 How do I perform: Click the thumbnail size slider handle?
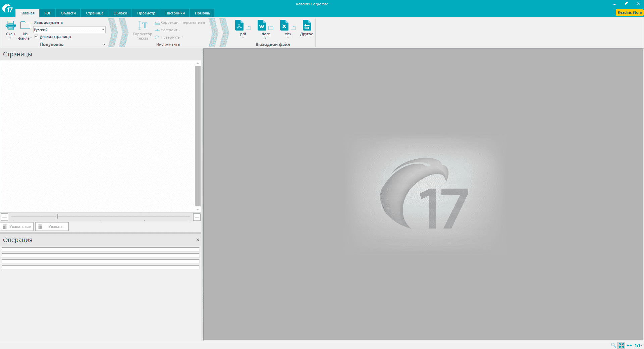(x=57, y=217)
